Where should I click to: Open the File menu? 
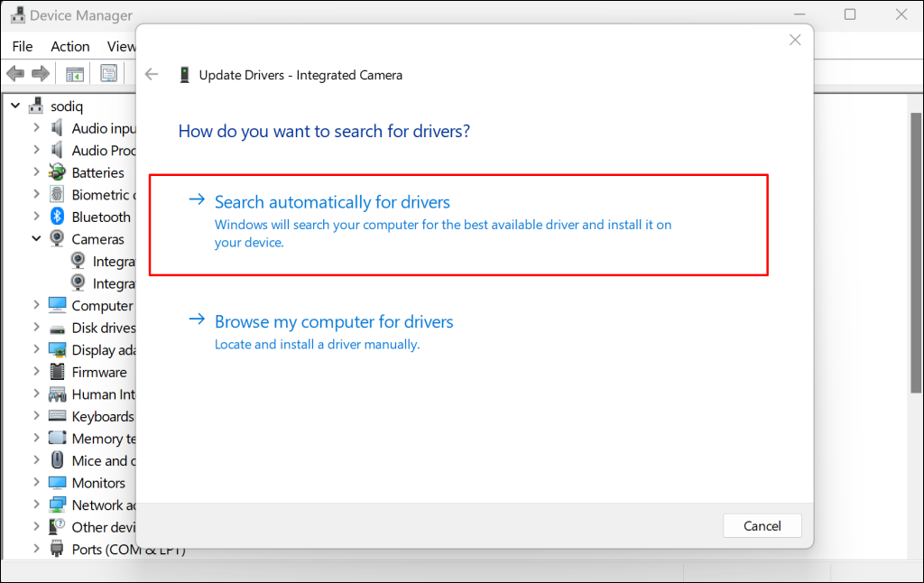pos(23,46)
